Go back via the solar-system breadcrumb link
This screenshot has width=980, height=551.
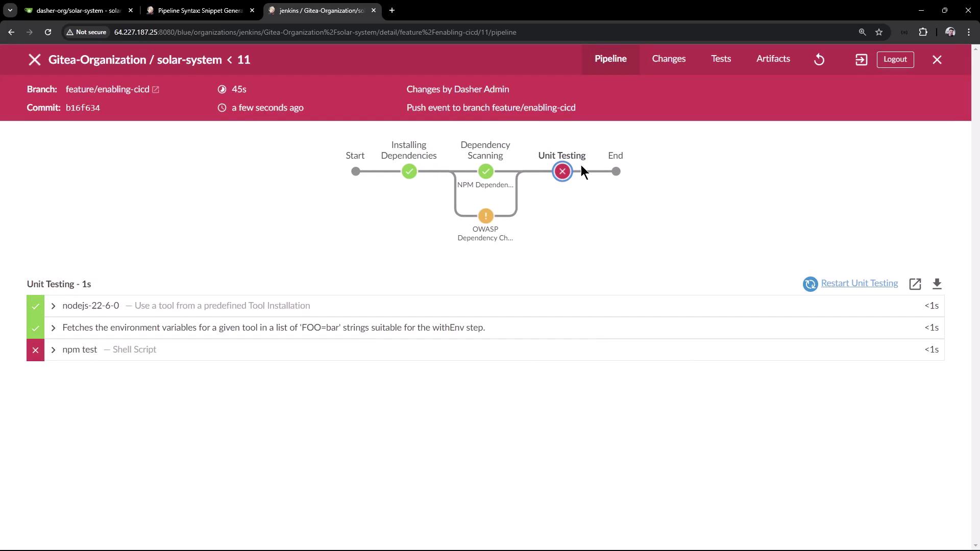[x=189, y=60]
